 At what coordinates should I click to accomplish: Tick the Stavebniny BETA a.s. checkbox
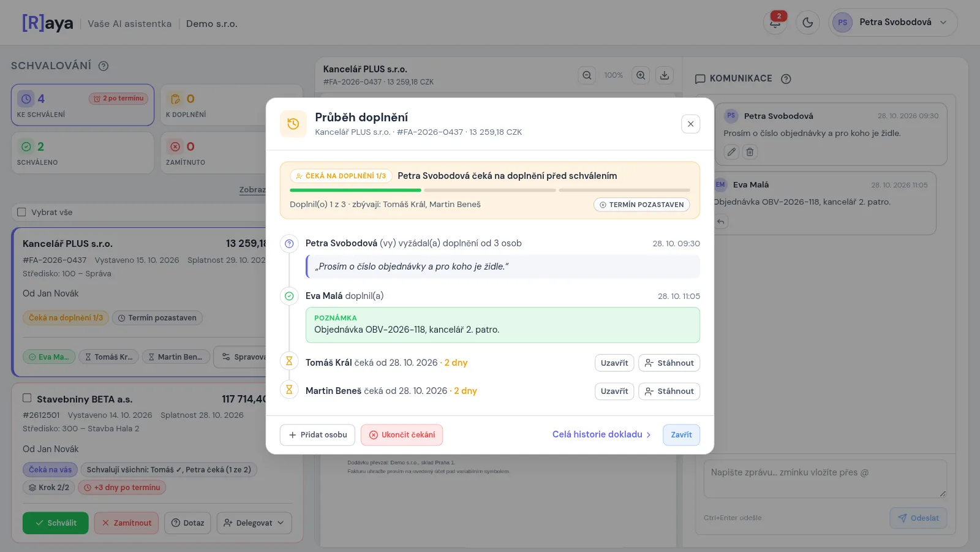(x=27, y=398)
